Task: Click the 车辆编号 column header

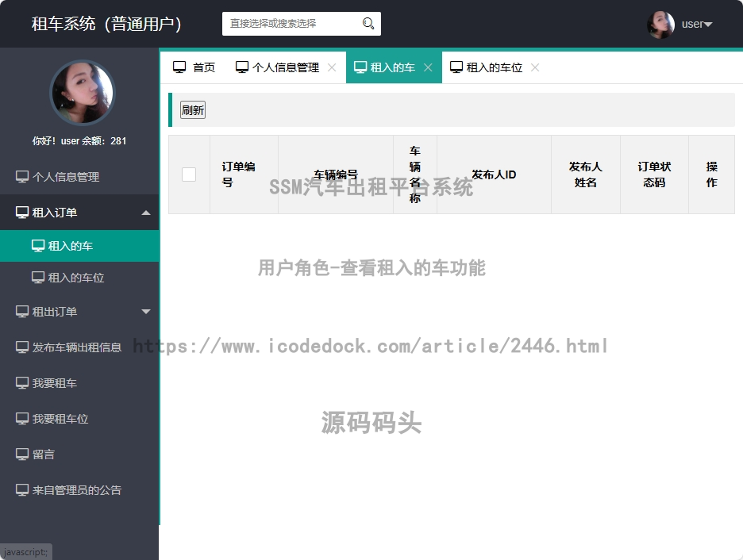Action: (336, 175)
